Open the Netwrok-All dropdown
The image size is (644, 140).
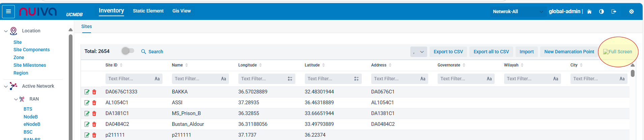coord(518,11)
